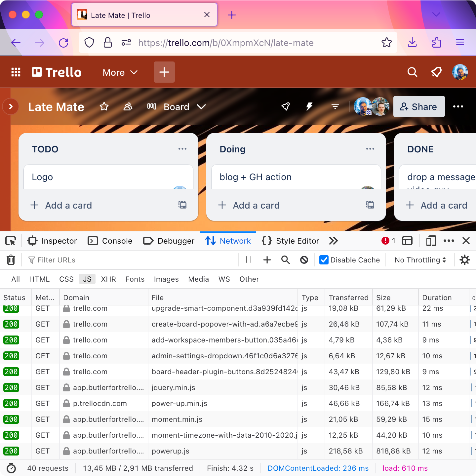Image resolution: width=476 pixels, height=476 pixels.
Task: Switch to the Console tab
Action: [110, 241]
